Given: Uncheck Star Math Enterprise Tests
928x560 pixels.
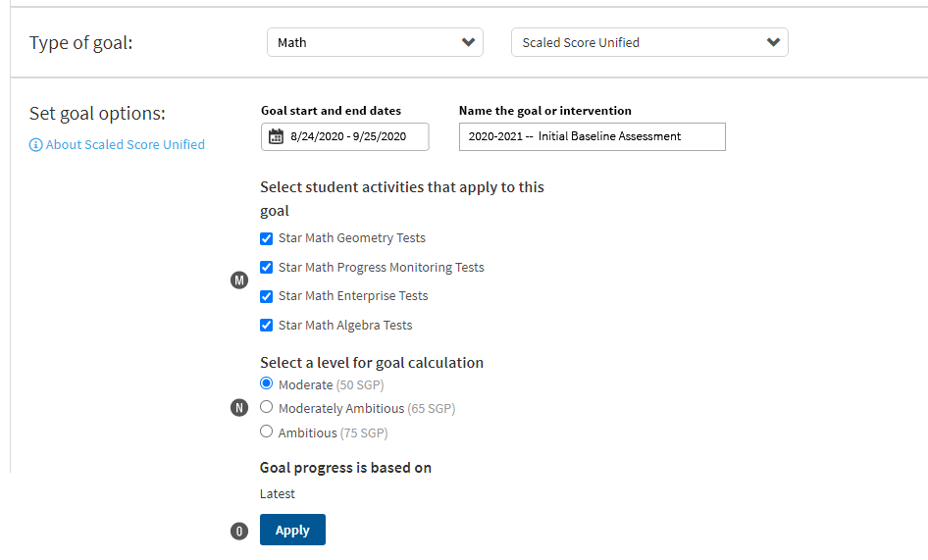Looking at the screenshot, I should pos(266,296).
